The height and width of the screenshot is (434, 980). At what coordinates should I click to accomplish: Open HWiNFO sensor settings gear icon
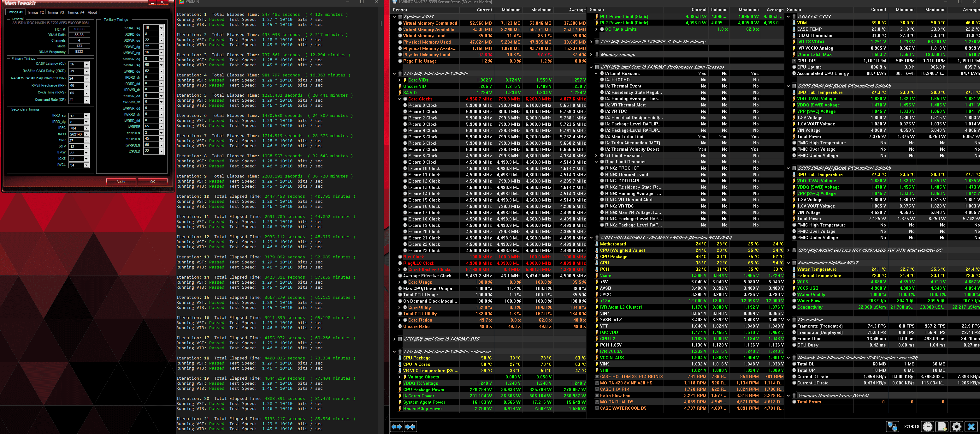click(x=956, y=426)
